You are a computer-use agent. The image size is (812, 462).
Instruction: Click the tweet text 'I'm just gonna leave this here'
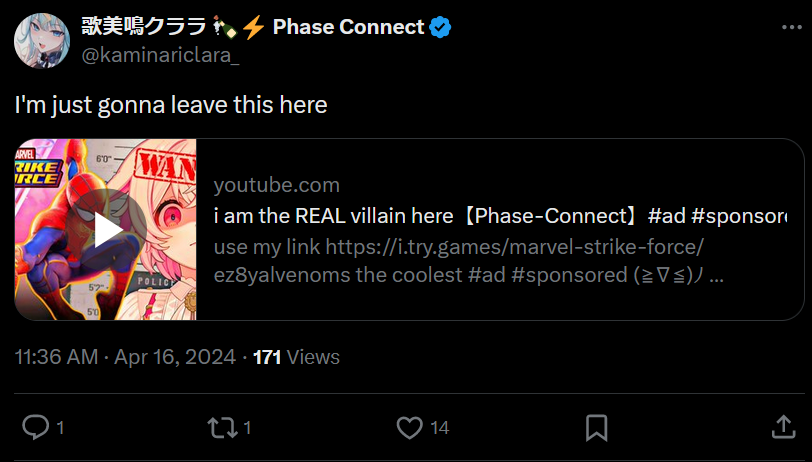171,104
